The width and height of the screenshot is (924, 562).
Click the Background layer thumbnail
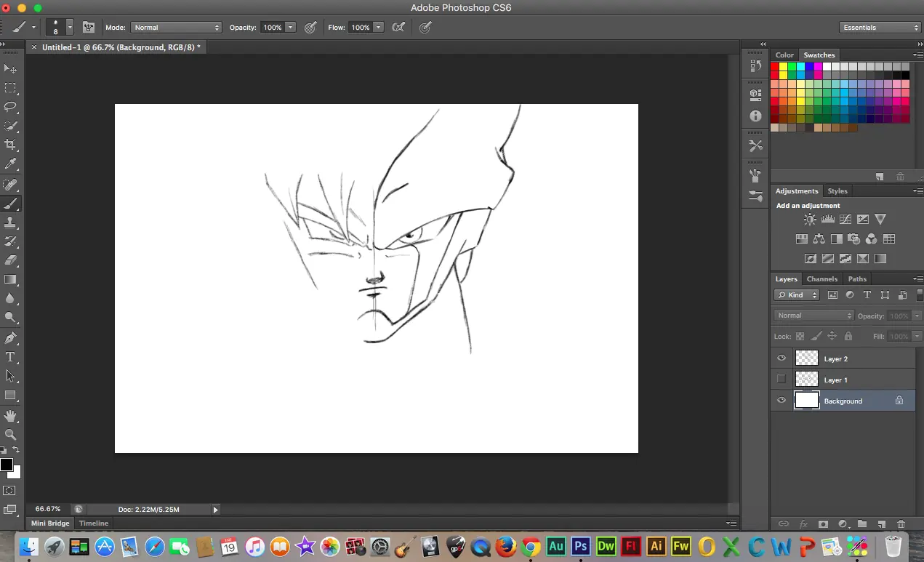[807, 401]
